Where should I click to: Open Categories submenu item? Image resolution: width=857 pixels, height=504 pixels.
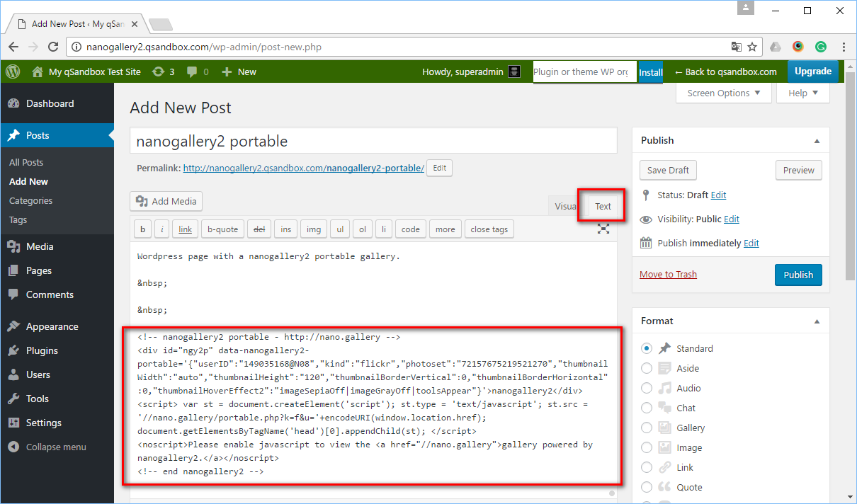tap(30, 200)
